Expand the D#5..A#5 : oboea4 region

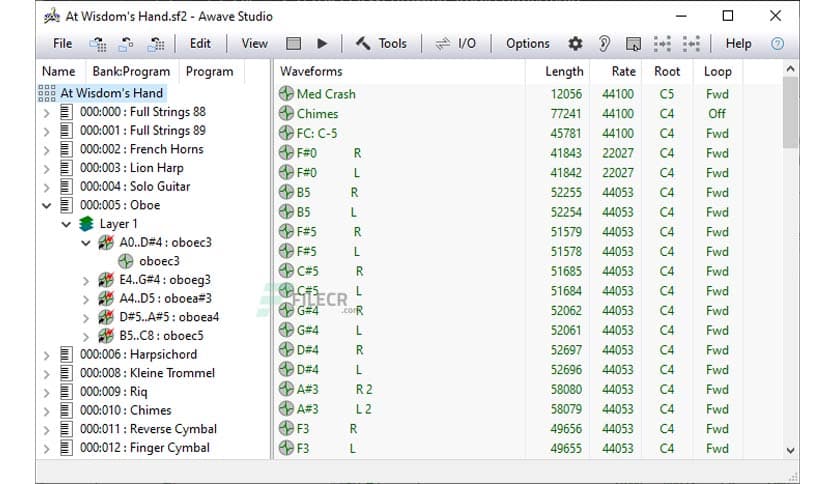[x=86, y=318]
